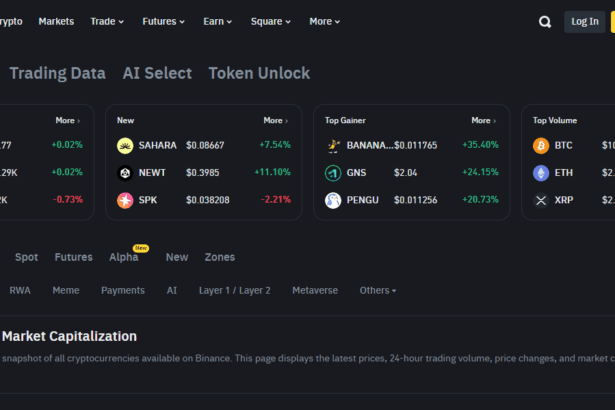Open More in the New card

click(x=276, y=120)
